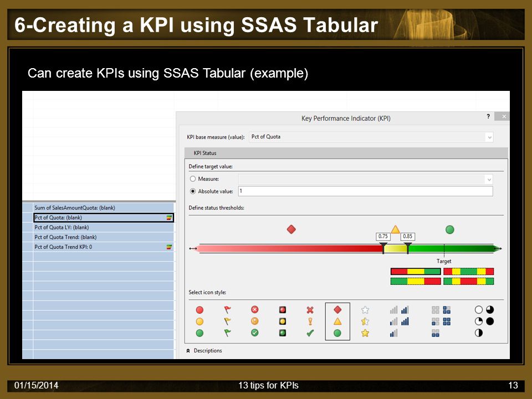
Task: Click the empty white circle icon
Action: 479,309
